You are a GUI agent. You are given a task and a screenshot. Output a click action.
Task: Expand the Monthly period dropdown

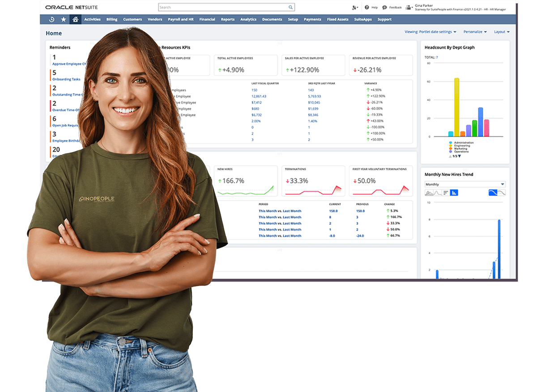pos(465,184)
